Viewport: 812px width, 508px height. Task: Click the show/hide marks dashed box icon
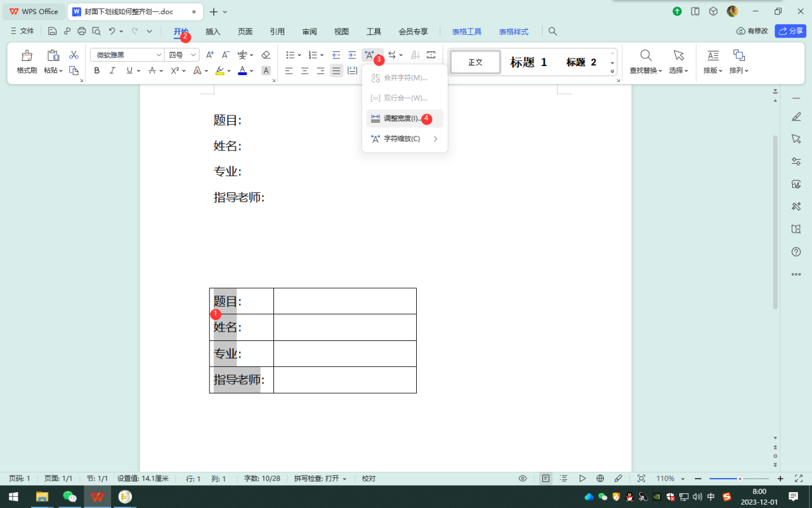pyautogui.click(x=431, y=55)
